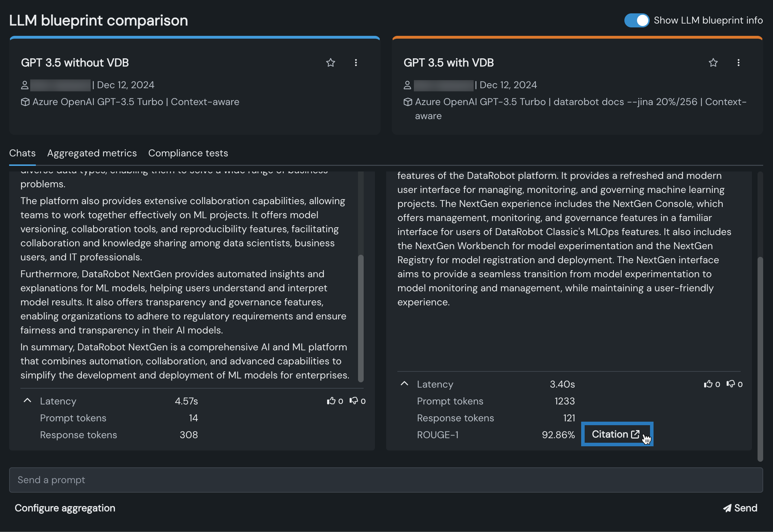The width and height of the screenshot is (773, 532).
Task: Toggle Show LLM blueprint info switch
Action: click(637, 20)
